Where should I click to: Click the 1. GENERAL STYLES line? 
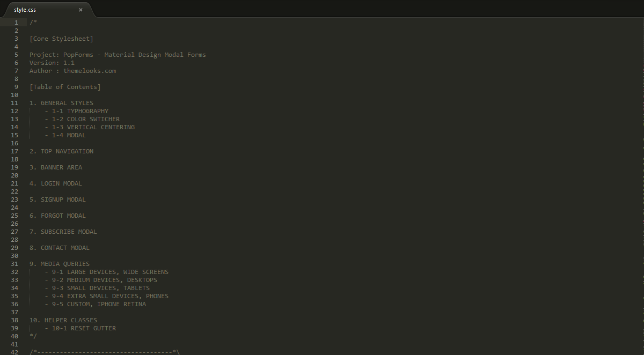point(61,103)
